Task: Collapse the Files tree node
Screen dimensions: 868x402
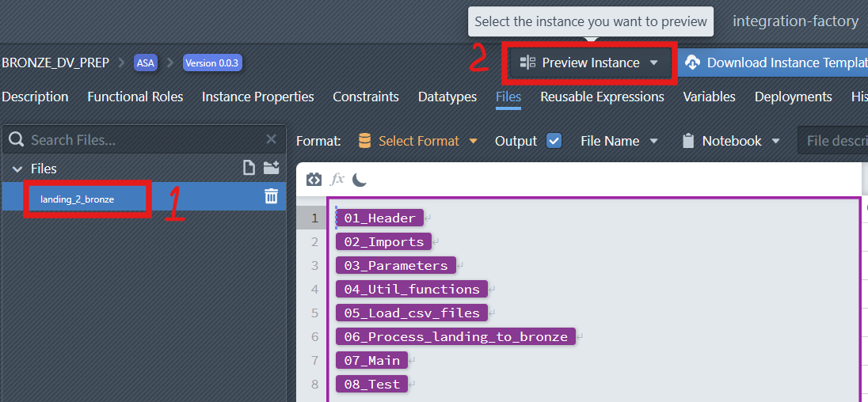Action: click(x=17, y=169)
